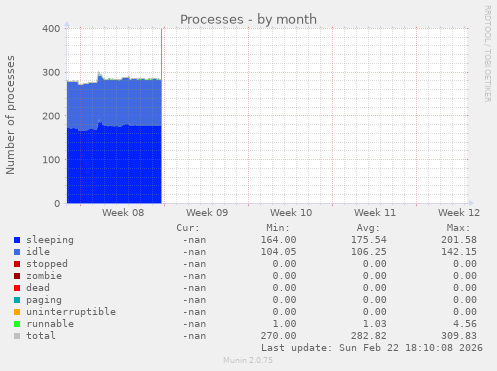Click the total legend color swatch
497x371 pixels.
point(17,336)
